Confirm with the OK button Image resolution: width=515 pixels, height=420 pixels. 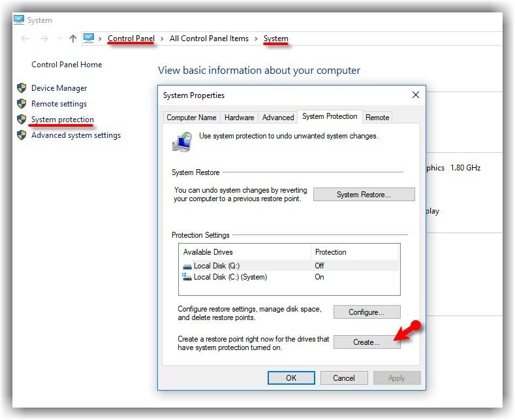291,378
